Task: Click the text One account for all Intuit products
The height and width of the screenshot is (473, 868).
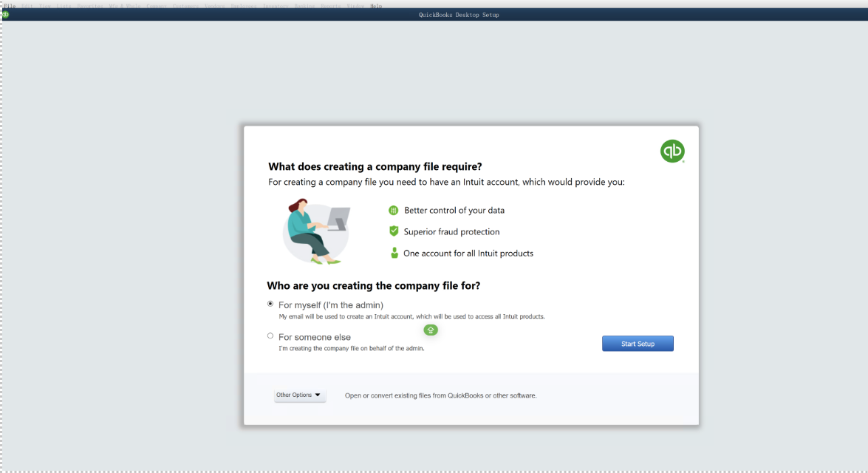Action: 468,253
